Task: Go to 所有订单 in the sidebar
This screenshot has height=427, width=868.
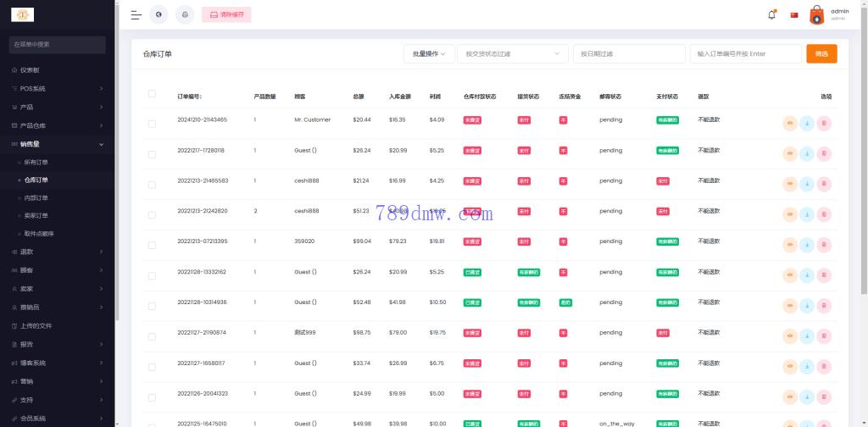Action: pyautogui.click(x=36, y=162)
